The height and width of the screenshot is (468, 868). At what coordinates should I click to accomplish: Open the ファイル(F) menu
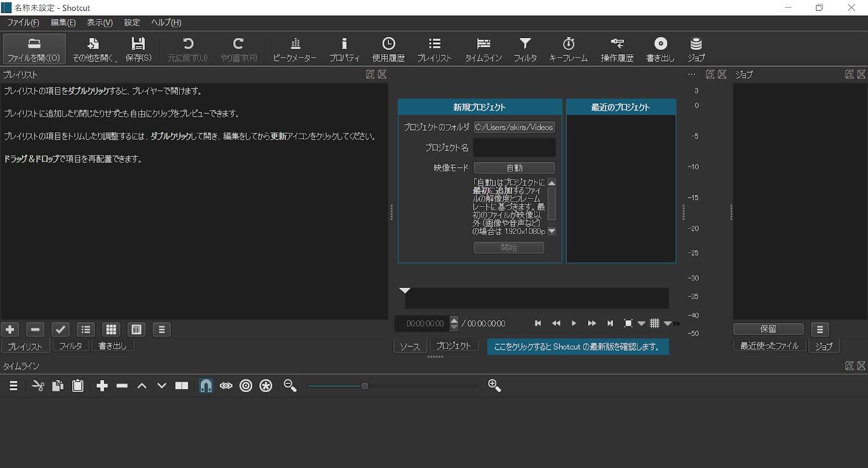23,23
